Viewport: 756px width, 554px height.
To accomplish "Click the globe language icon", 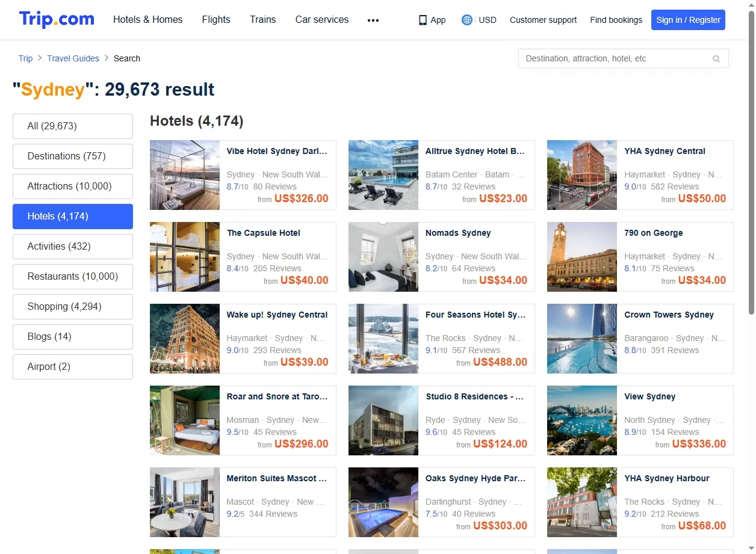I will click(466, 20).
